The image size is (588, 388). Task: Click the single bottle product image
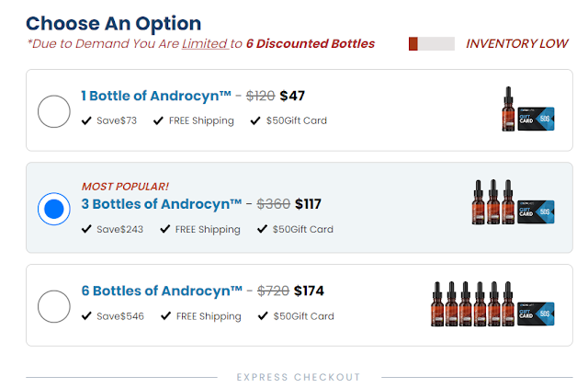506,109
